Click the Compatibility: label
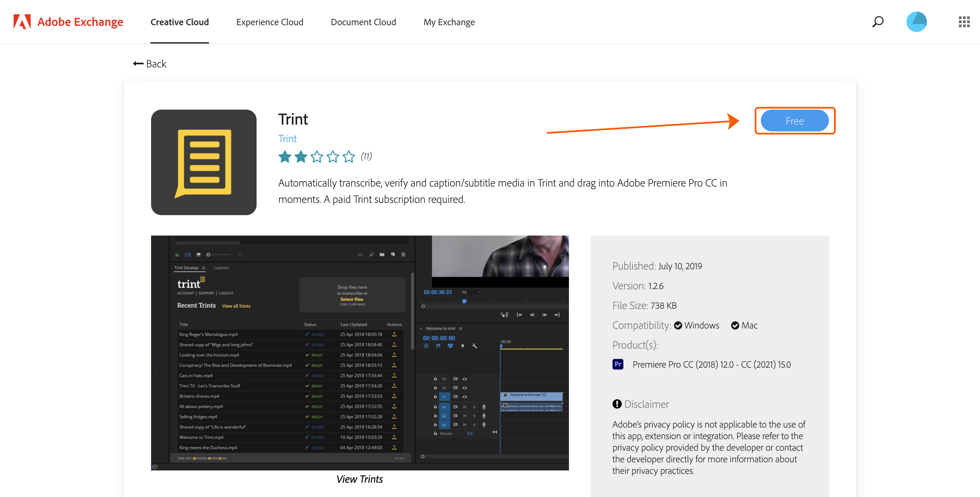 641,325
